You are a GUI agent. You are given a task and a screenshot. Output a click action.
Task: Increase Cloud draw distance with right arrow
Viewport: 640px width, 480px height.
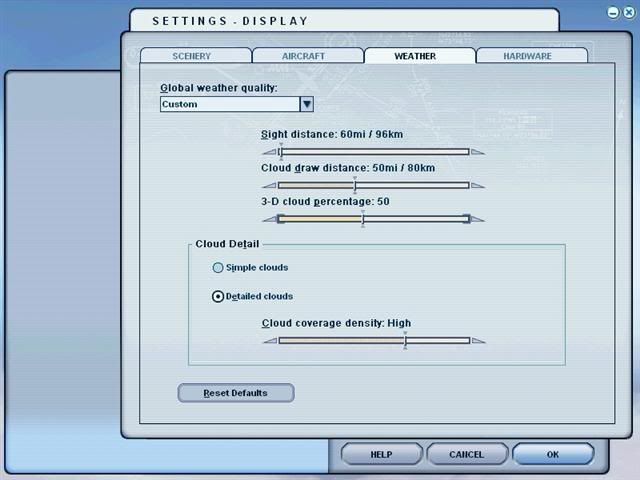click(478, 186)
